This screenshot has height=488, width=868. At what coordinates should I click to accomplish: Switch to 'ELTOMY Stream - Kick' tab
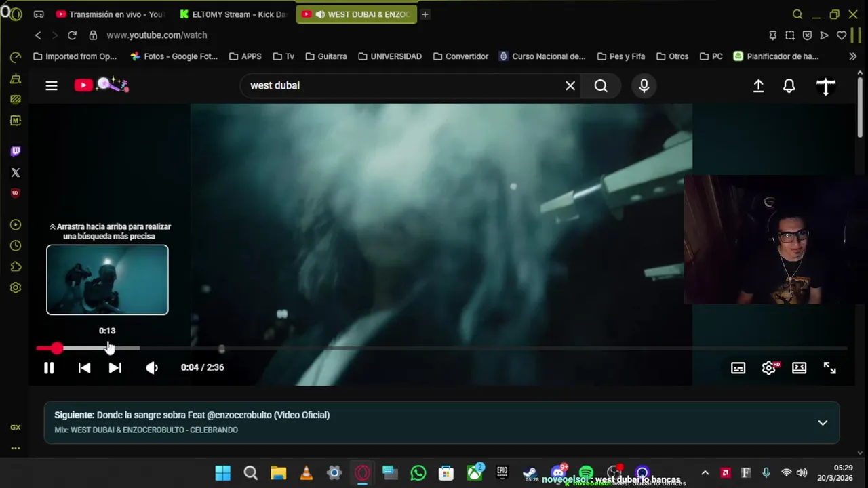(x=233, y=14)
